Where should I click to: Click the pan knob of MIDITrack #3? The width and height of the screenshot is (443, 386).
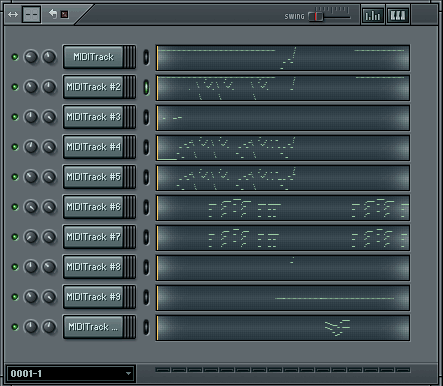click(31, 117)
